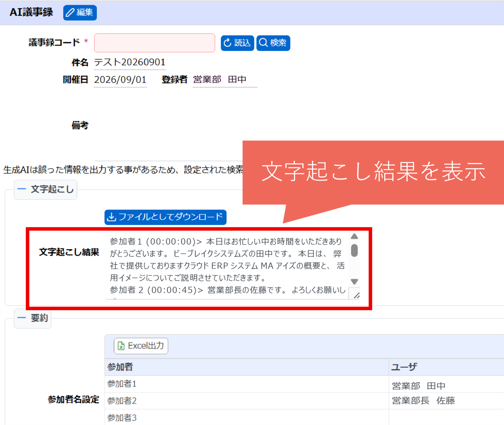Viewport: 504px width, 425px height.
Task: Click the transcript scrollbar down arrow
Action: point(354,281)
